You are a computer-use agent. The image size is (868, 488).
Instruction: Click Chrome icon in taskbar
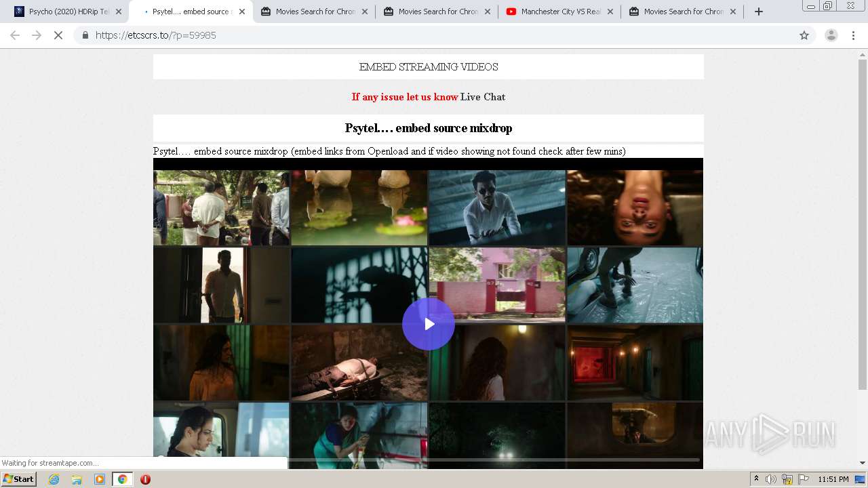point(123,479)
